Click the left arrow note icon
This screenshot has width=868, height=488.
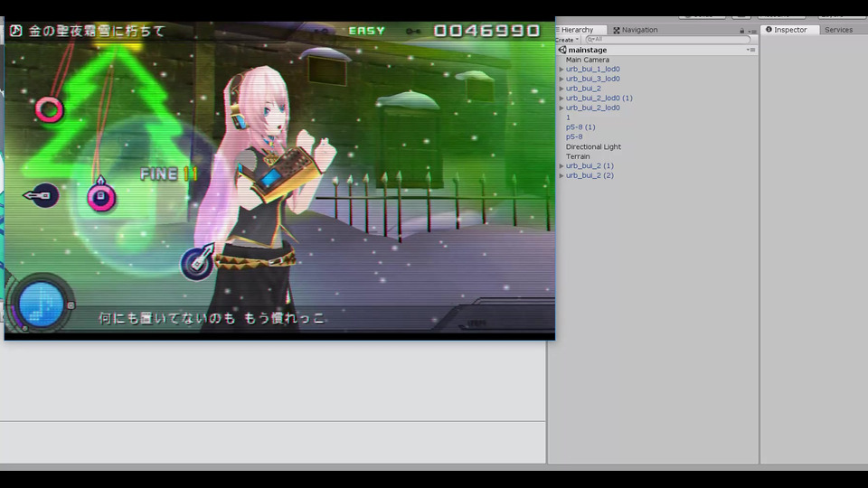pos(41,195)
